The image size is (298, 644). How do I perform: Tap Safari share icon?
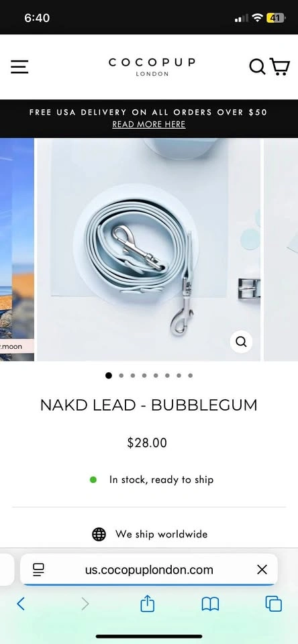[x=147, y=604]
